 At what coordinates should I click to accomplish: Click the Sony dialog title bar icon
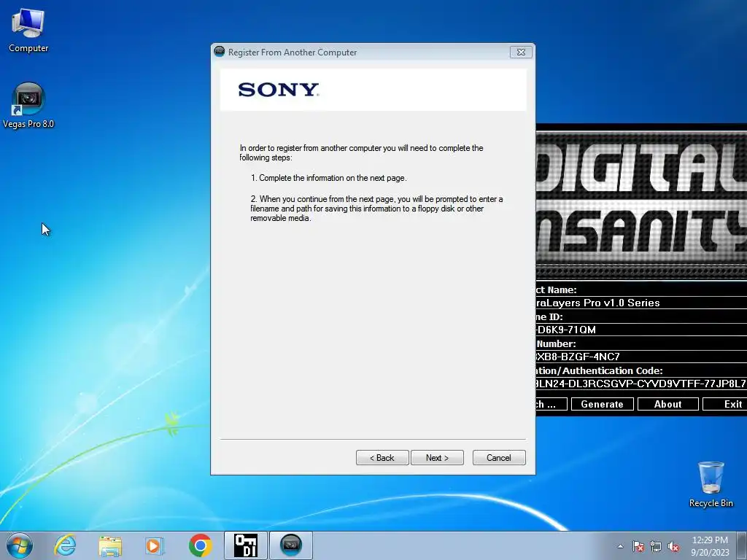tap(219, 52)
